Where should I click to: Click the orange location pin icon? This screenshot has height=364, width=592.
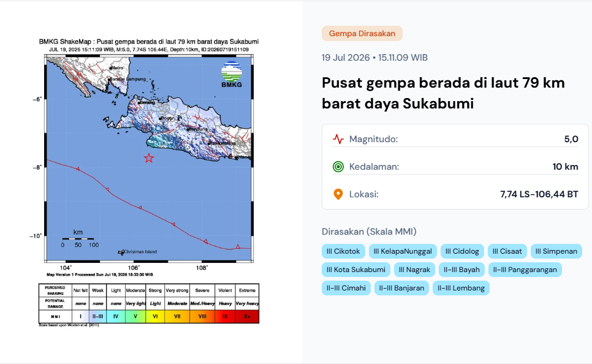338,194
